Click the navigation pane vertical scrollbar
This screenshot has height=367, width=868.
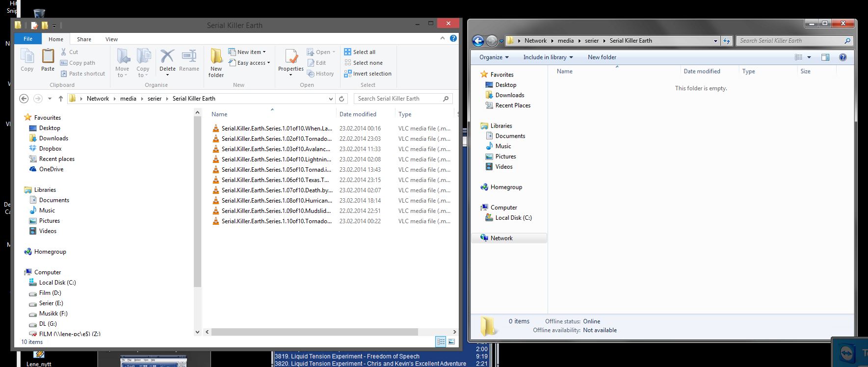pyautogui.click(x=197, y=201)
